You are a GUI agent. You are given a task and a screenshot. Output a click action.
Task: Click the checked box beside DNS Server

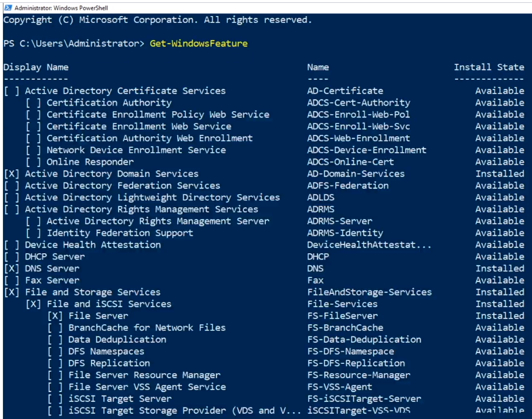(11, 269)
